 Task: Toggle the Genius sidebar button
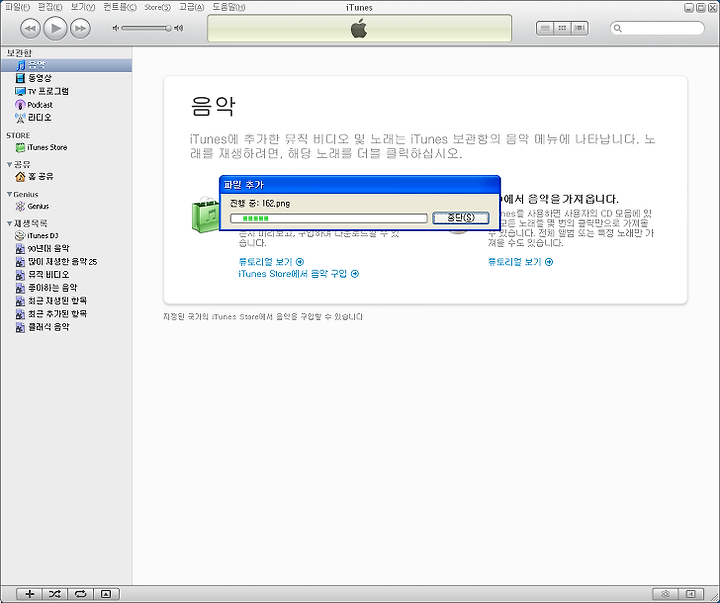[691, 594]
